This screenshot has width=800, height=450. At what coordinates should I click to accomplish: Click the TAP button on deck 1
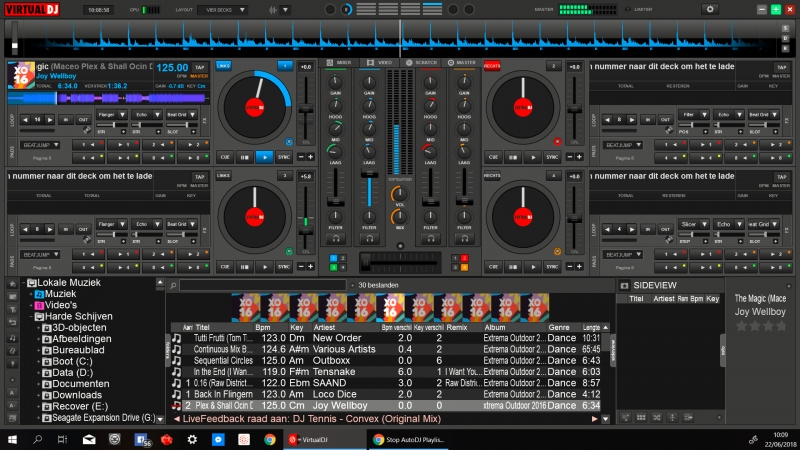[200, 67]
